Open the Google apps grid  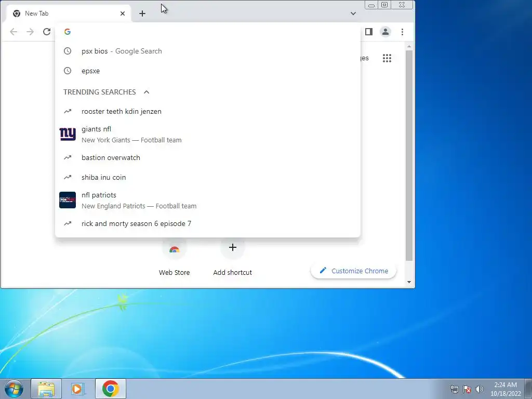387,58
